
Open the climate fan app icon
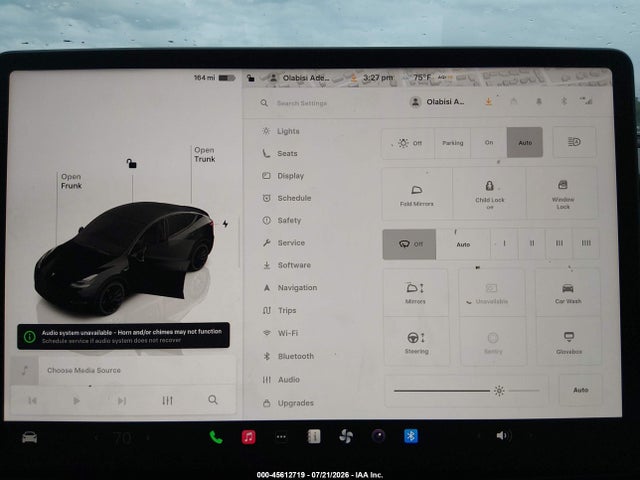pyautogui.click(x=346, y=436)
